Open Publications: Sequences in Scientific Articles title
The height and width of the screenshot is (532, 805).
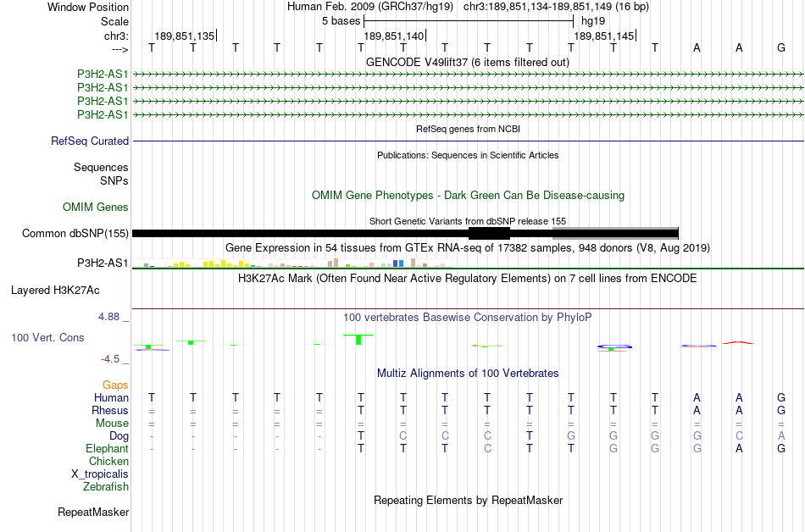tap(468, 155)
